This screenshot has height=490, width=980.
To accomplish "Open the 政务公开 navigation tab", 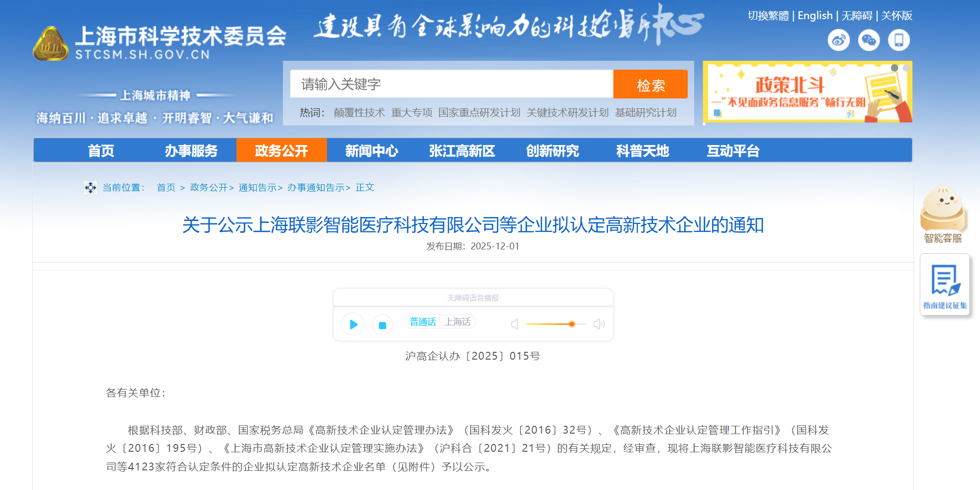I will [x=281, y=150].
